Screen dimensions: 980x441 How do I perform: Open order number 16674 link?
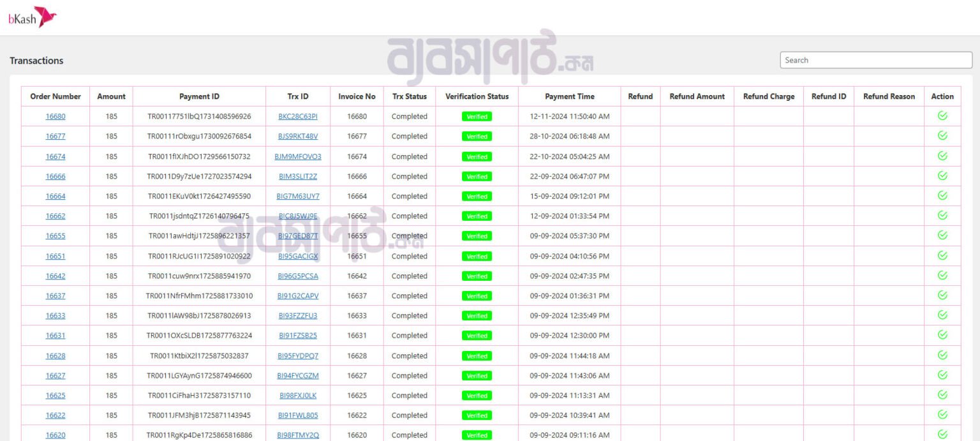point(55,156)
